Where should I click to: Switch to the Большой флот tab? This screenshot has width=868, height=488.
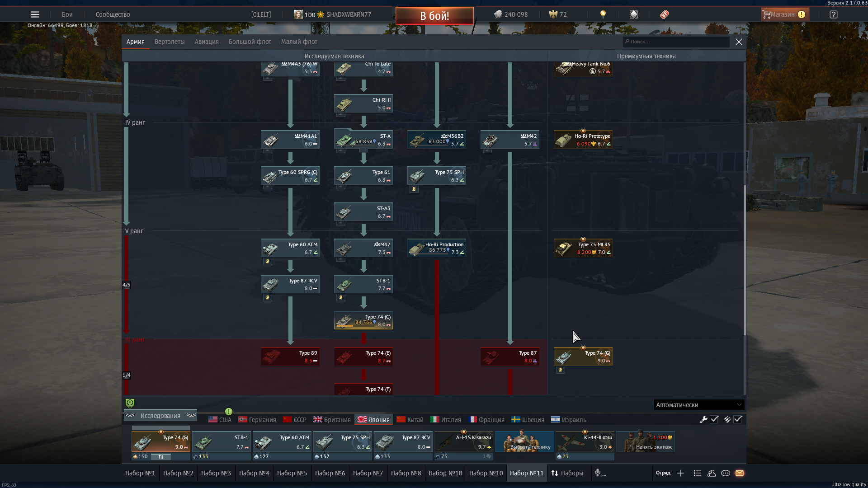[250, 42]
